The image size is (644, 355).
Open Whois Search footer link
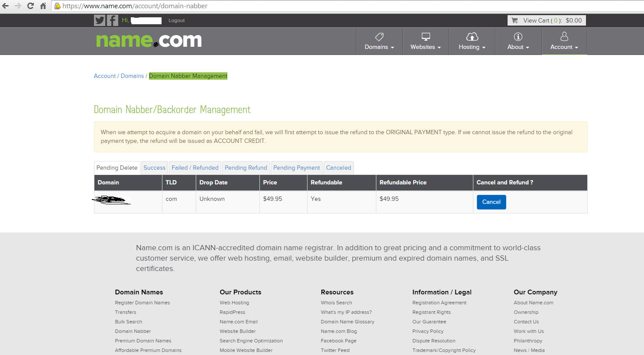pyautogui.click(x=337, y=303)
